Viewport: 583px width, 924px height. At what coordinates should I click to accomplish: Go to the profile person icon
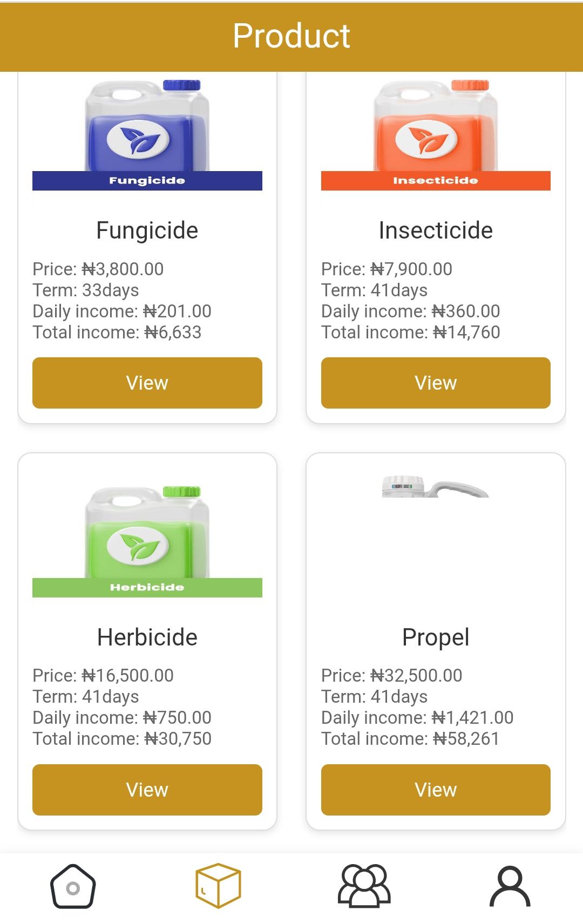tap(510, 886)
